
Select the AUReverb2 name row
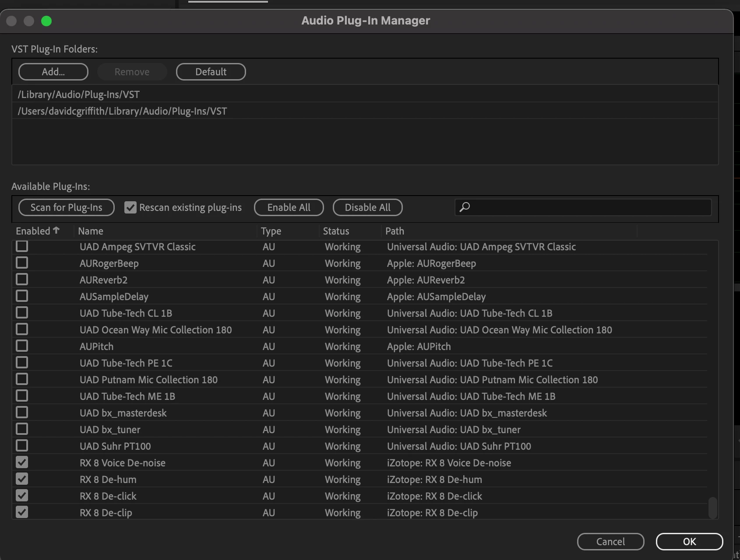click(x=103, y=280)
